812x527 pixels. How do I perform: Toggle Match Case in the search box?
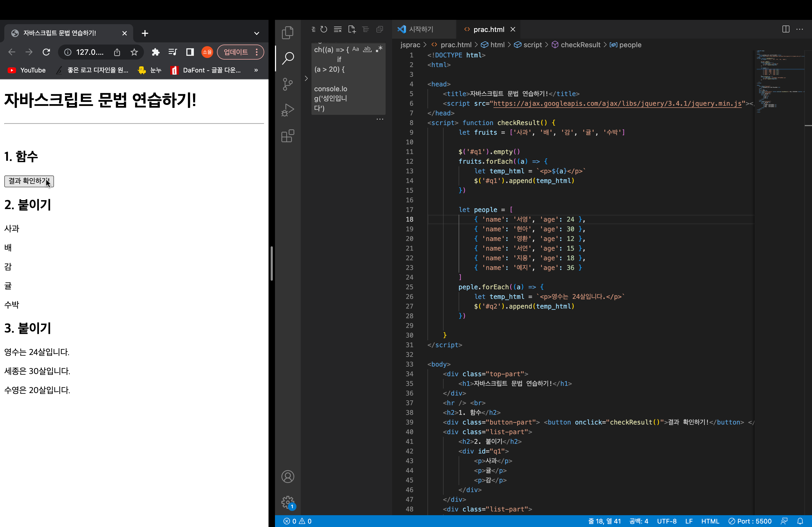point(356,49)
